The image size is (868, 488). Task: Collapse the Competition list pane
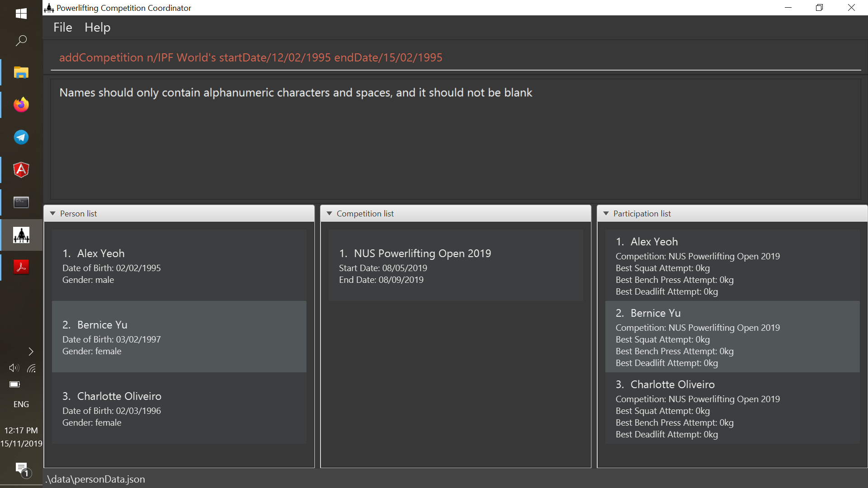[x=330, y=214]
